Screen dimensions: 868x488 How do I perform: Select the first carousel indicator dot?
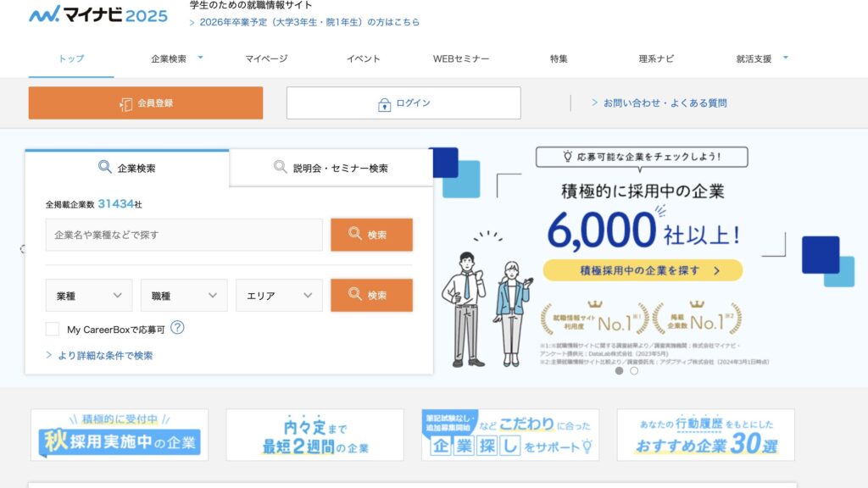pyautogui.click(x=619, y=371)
